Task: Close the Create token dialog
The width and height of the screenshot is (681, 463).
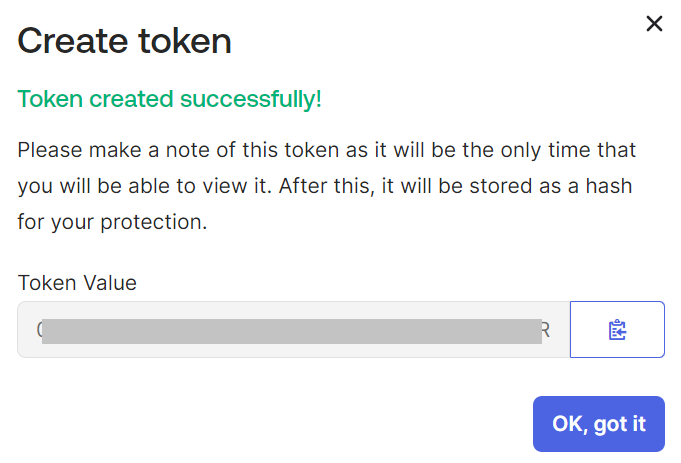Action: 654,23
